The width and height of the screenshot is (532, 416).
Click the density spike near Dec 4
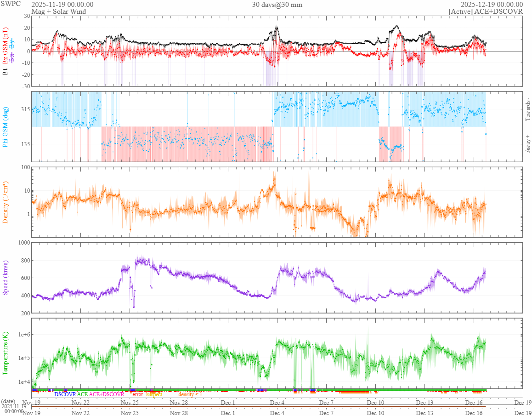pos(274,178)
